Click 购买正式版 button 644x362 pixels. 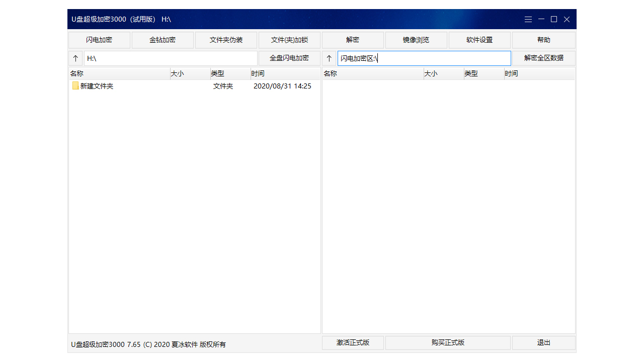pos(448,343)
